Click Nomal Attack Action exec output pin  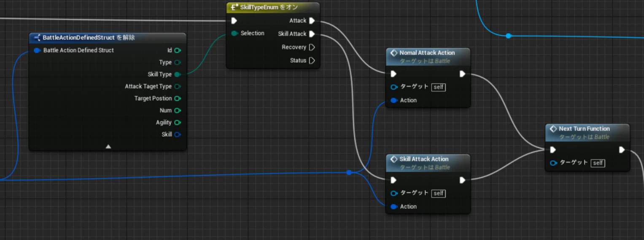462,74
